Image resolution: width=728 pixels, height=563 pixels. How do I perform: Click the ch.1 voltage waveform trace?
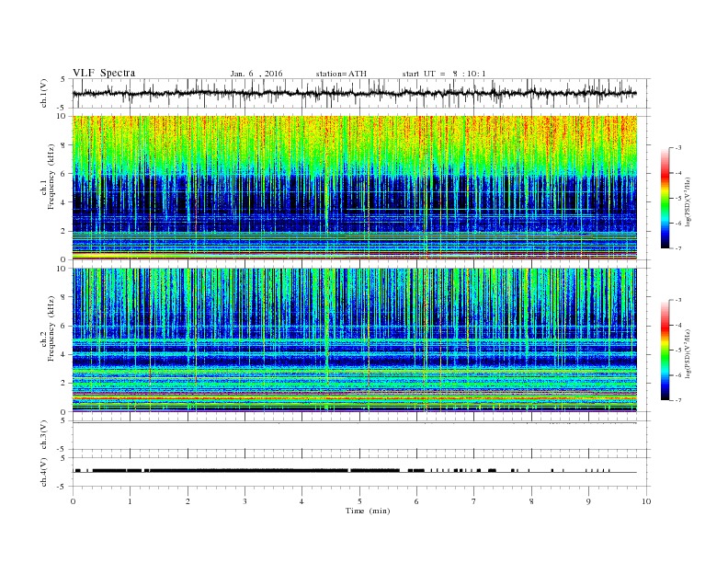354,93
